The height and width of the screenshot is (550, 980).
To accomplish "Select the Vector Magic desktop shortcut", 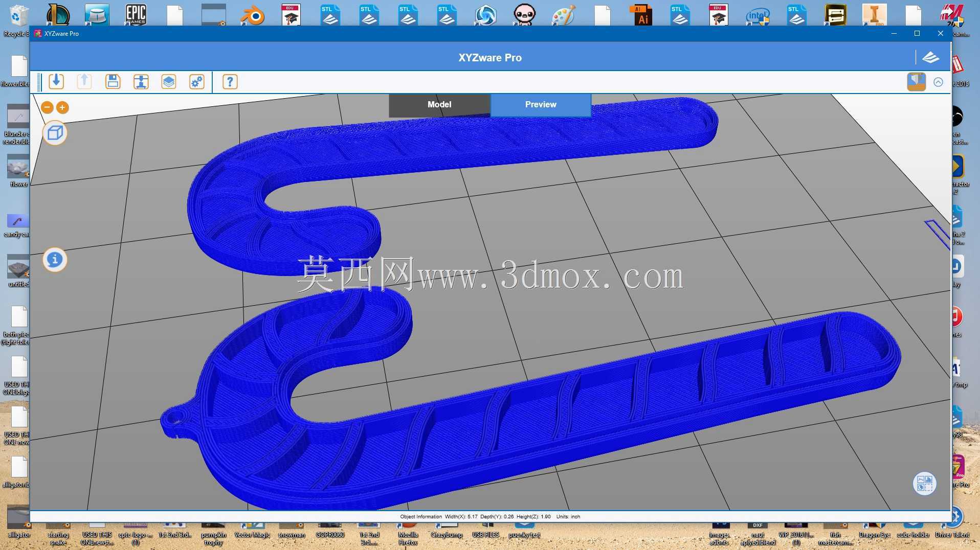I will 252,531.
